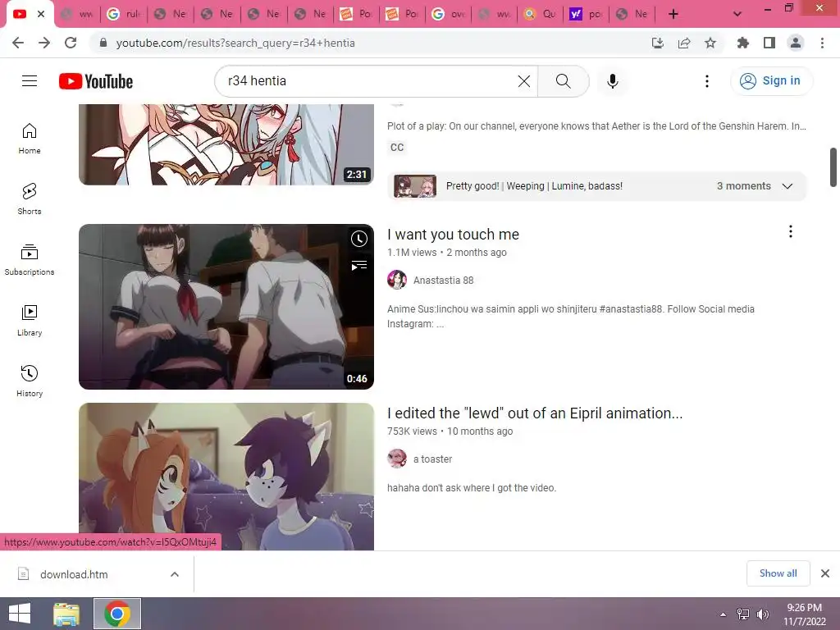This screenshot has width=840, height=630.
Task: Open the Chrome three-dot menu
Action: (x=822, y=43)
